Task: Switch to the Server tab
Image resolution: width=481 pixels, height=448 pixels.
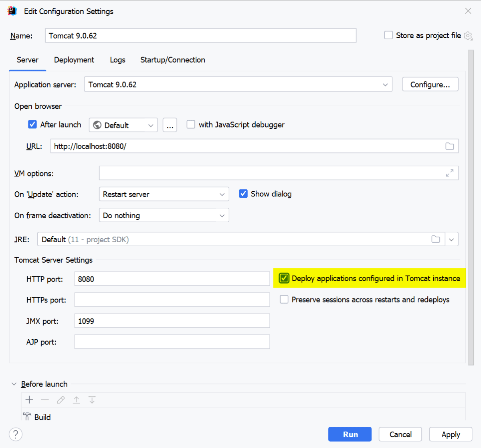Action: [28, 60]
